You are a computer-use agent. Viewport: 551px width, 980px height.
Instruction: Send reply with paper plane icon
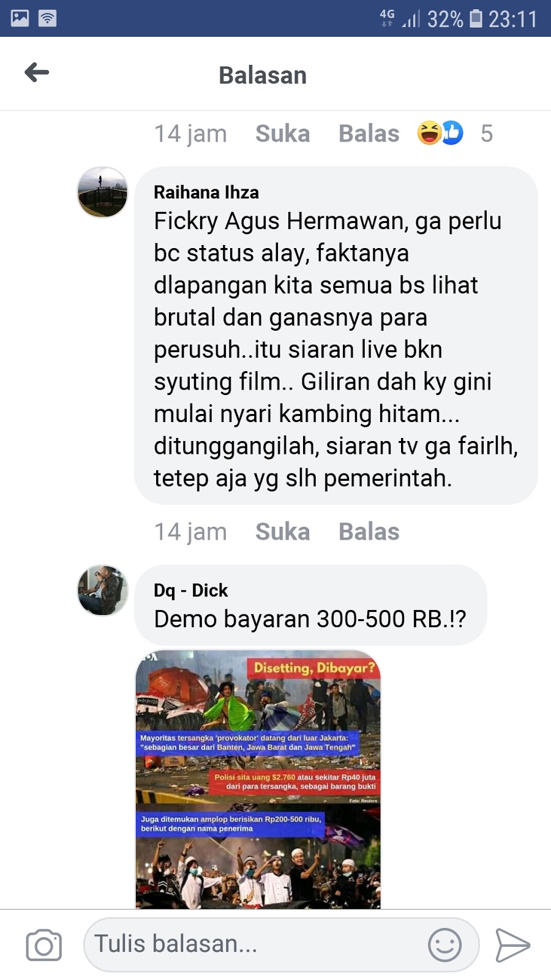pyautogui.click(x=512, y=945)
